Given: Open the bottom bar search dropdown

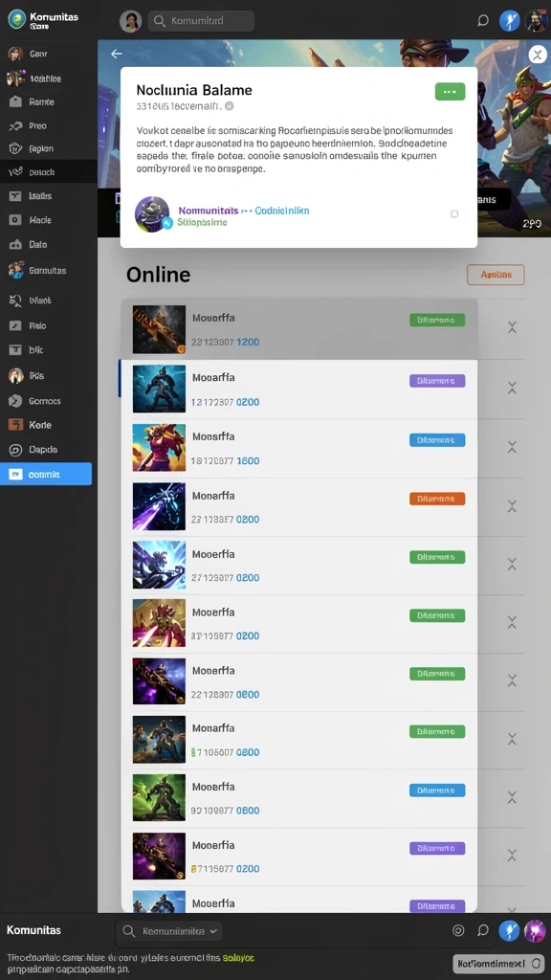Looking at the screenshot, I should pos(169,931).
